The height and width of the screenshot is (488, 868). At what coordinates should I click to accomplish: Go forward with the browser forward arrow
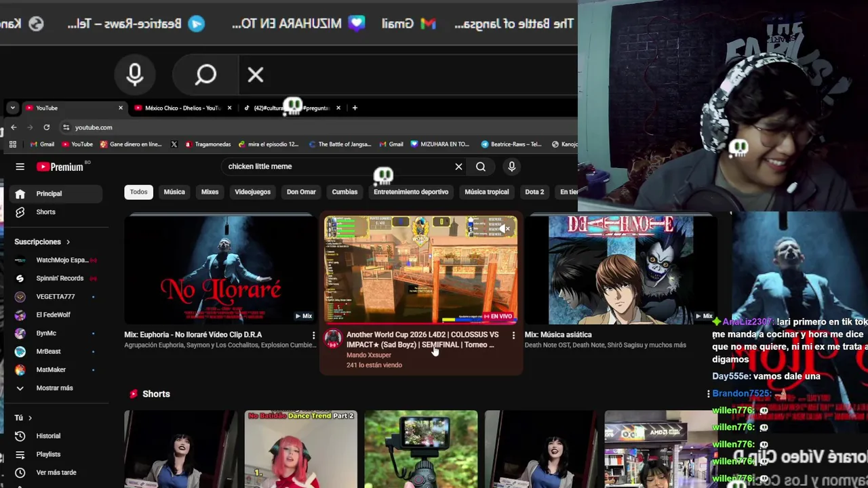tap(30, 127)
